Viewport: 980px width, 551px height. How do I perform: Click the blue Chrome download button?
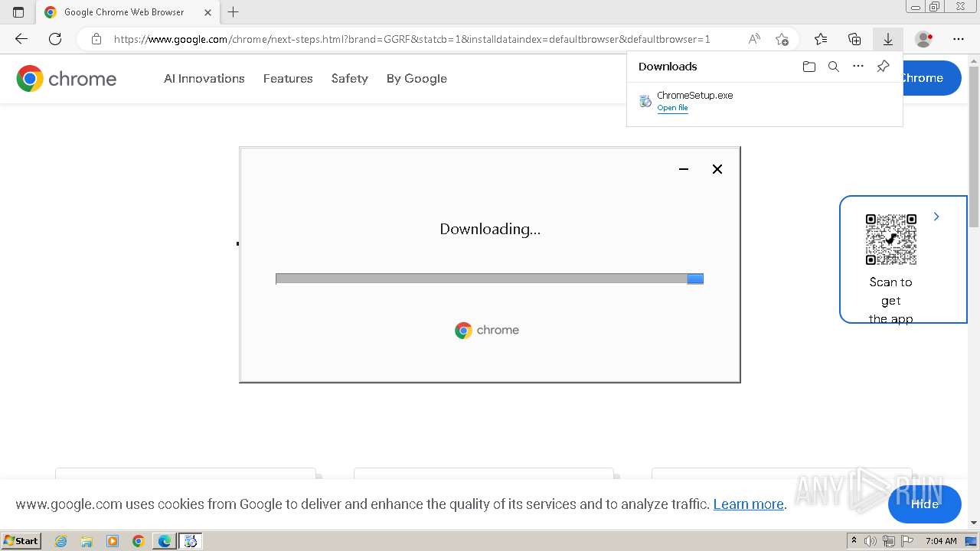pyautogui.click(x=932, y=78)
